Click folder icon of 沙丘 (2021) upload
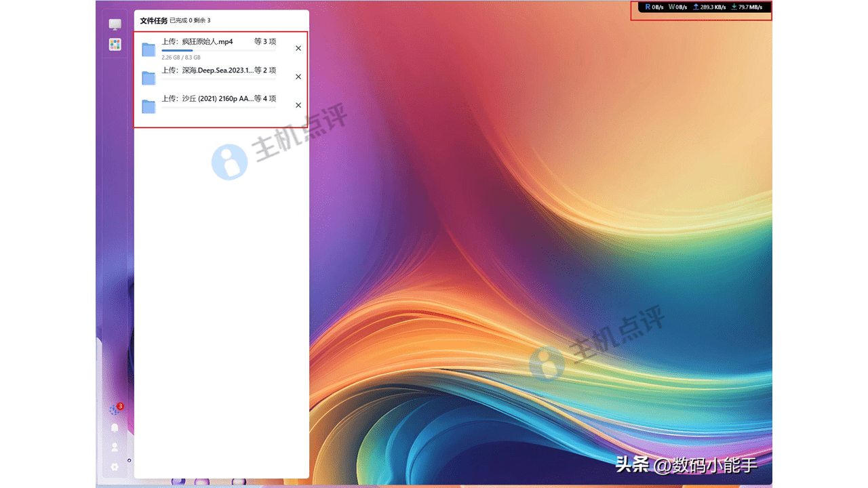The image size is (868, 488). pyautogui.click(x=149, y=106)
